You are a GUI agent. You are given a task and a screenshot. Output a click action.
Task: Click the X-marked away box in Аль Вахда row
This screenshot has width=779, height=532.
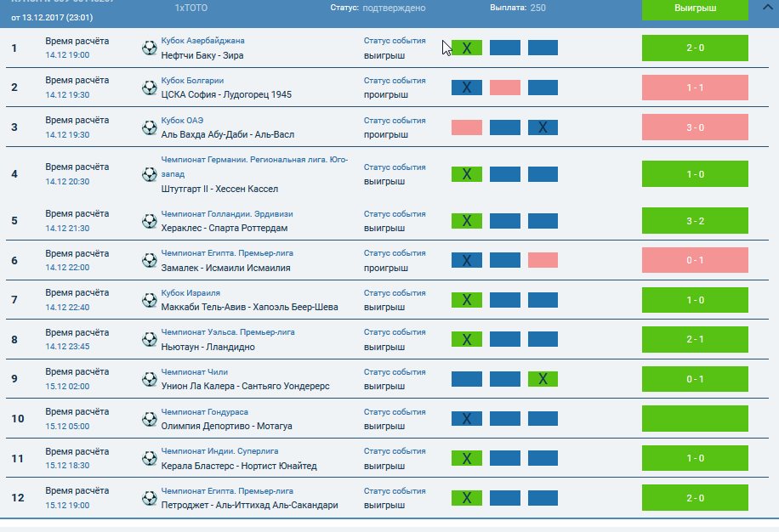click(543, 127)
